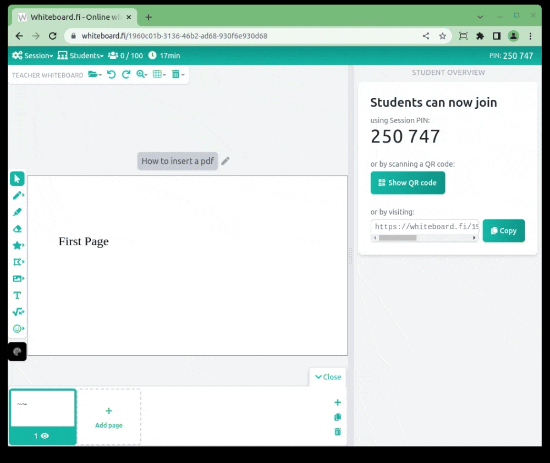Edit the whiteboard title with pencil icon

coord(225,161)
